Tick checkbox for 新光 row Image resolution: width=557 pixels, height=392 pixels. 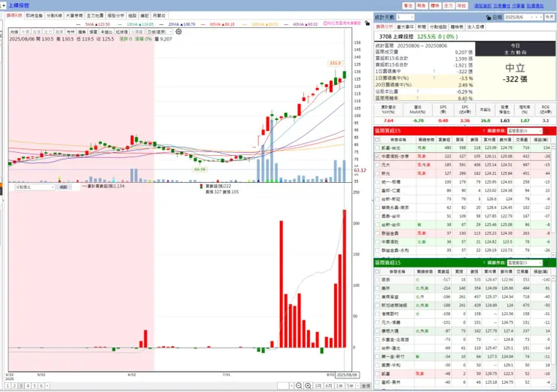(x=377, y=173)
